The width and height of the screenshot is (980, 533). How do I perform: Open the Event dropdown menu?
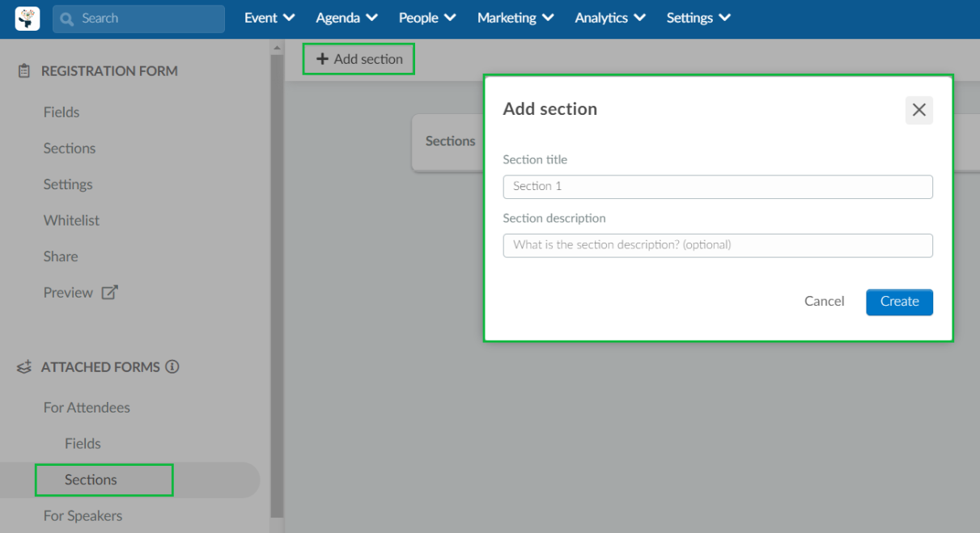pos(269,18)
